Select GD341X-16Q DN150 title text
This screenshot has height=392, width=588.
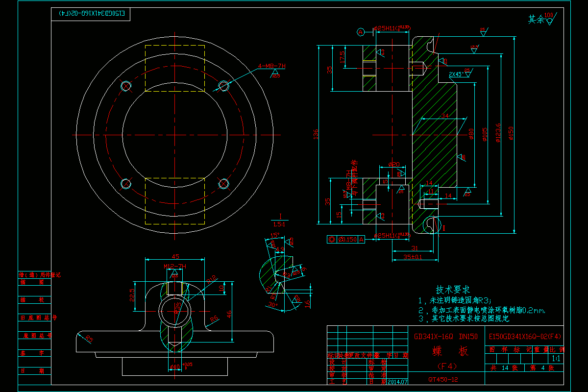pyautogui.click(x=446, y=337)
